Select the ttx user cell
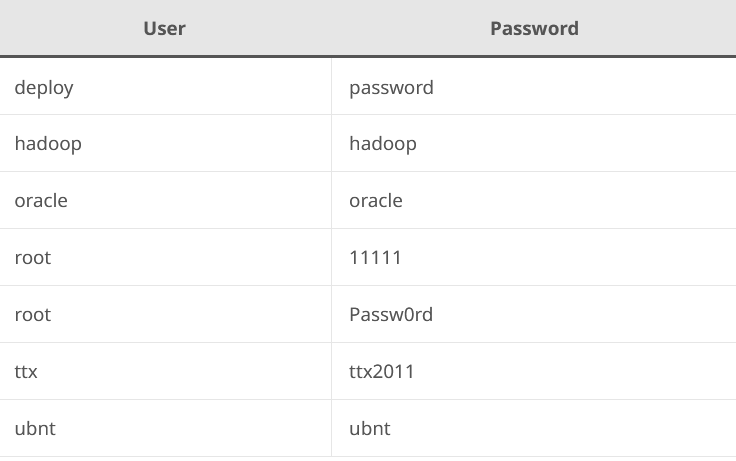The image size is (736, 461). click(165, 371)
